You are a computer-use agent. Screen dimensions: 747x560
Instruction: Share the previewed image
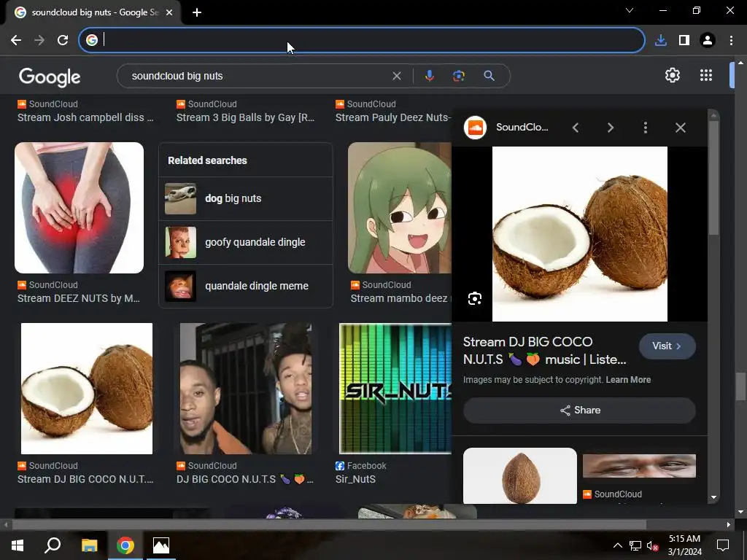click(579, 411)
